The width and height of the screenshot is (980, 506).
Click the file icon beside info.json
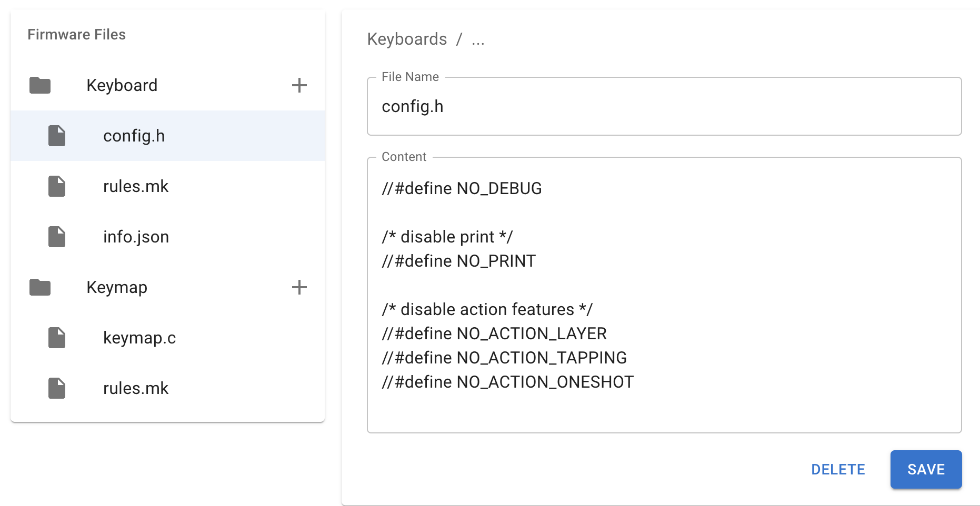pyautogui.click(x=57, y=237)
